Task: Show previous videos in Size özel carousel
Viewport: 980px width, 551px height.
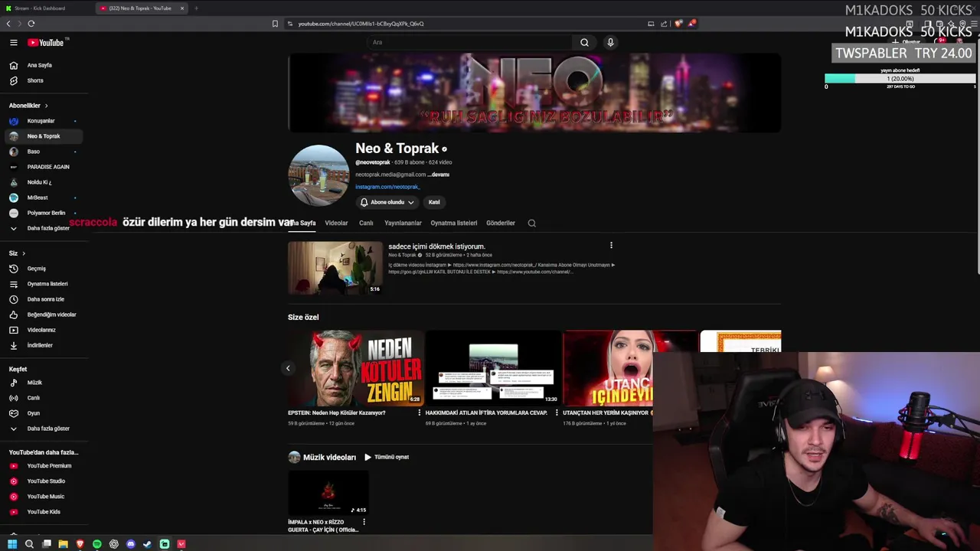Action: tap(288, 368)
